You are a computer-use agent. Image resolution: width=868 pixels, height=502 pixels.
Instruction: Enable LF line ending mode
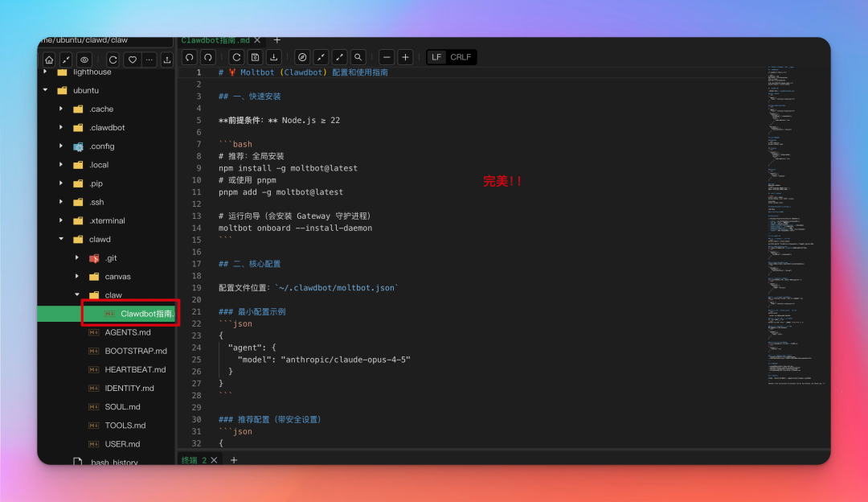click(x=435, y=57)
